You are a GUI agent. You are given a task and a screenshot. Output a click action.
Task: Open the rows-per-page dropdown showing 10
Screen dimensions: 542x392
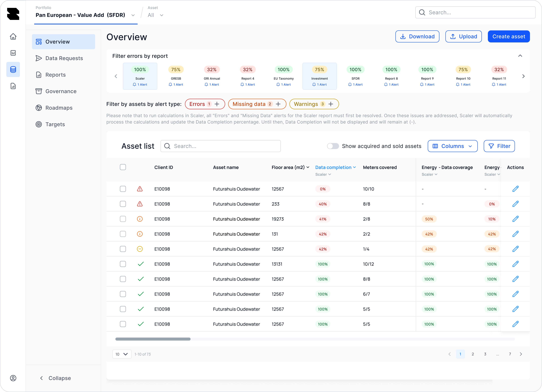(x=122, y=354)
